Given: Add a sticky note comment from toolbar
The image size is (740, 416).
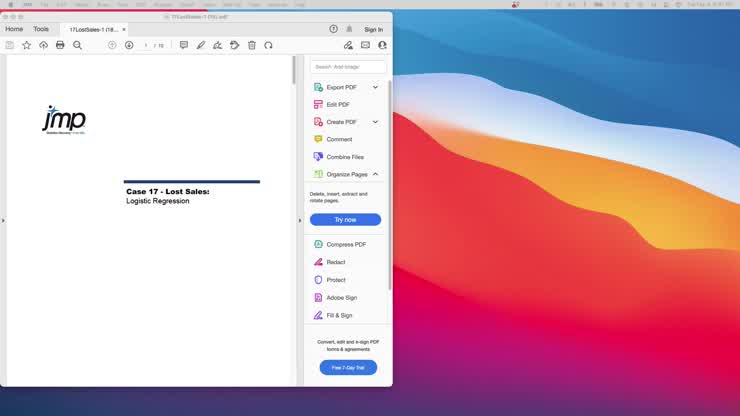Looking at the screenshot, I should (183, 45).
